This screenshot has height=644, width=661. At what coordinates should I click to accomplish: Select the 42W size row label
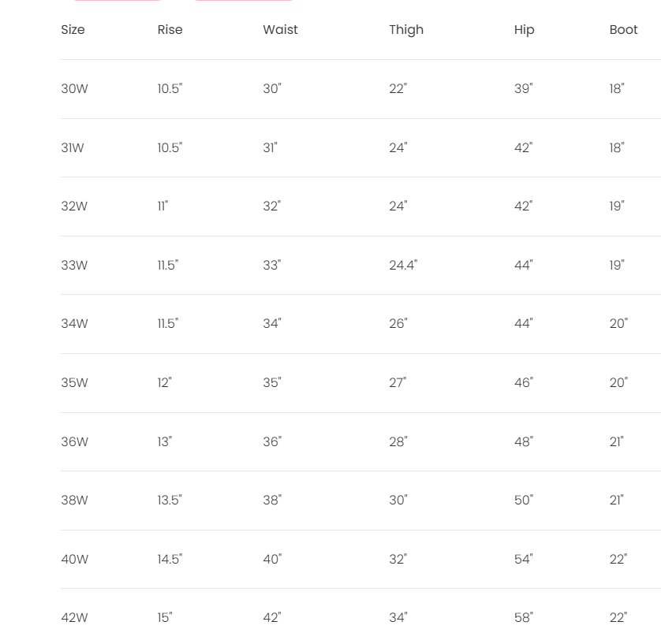pos(74,618)
